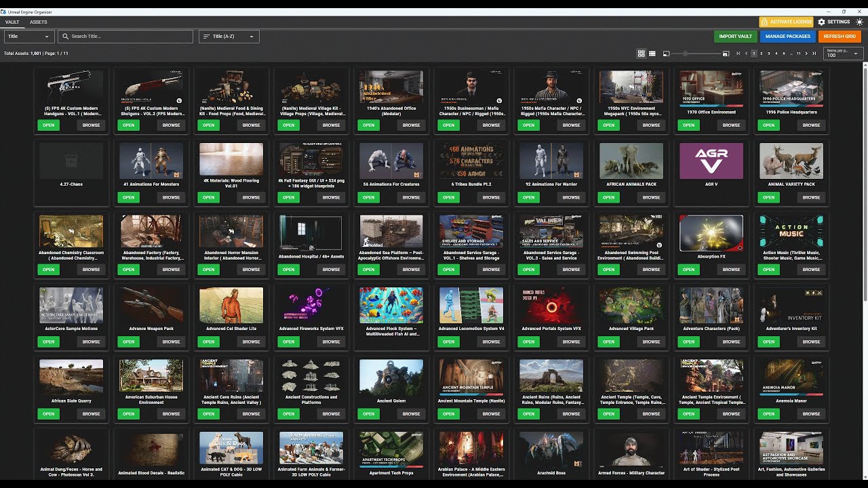Browse 4K Materials Wood Flooring
The image size is (868, 488).
pos(251,197)
